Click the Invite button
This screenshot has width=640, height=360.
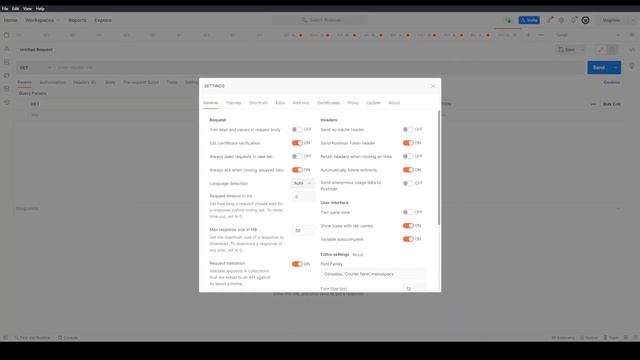(x=529, y=20)
